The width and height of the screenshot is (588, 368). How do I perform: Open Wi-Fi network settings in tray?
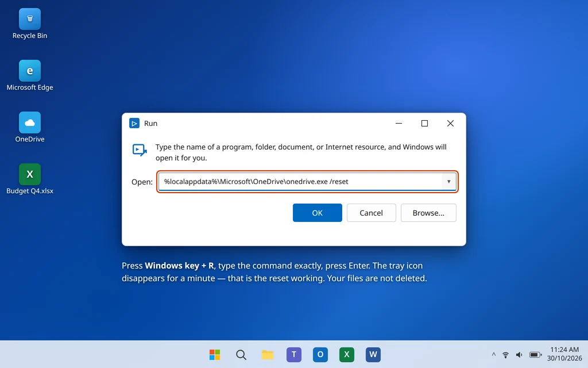point(505,354)
